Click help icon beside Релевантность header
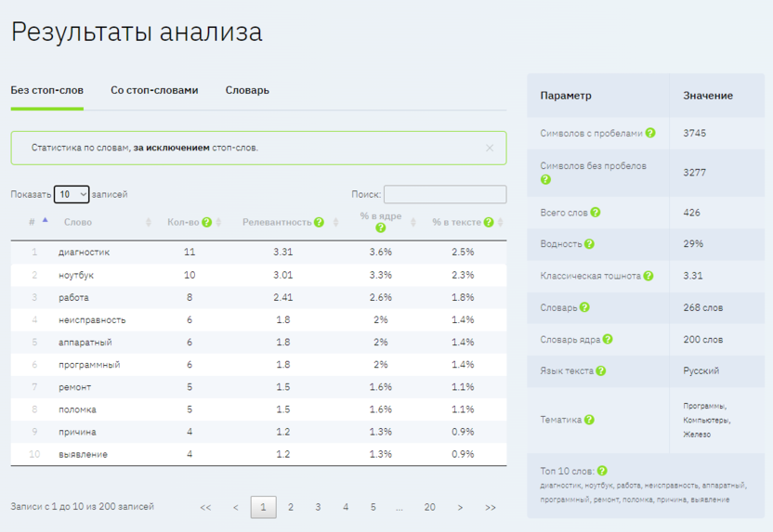 (x=320, y=223)
